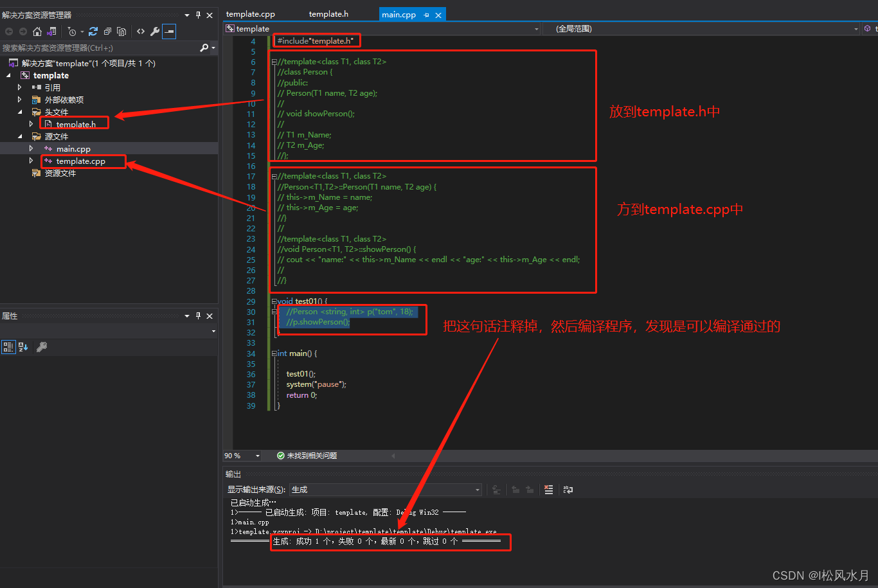Toggle the Preview Selected Items button
This screenshot has width=878, height=588.
coord(169,31)
